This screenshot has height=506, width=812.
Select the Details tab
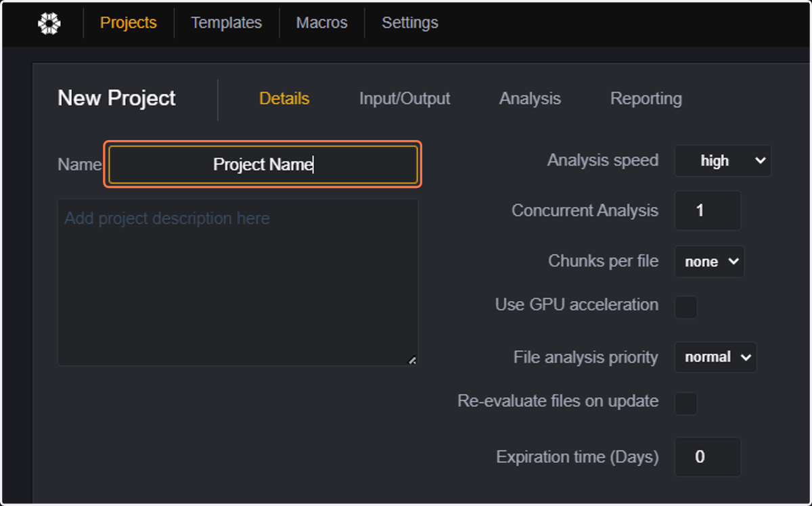[x=284, y=99]
